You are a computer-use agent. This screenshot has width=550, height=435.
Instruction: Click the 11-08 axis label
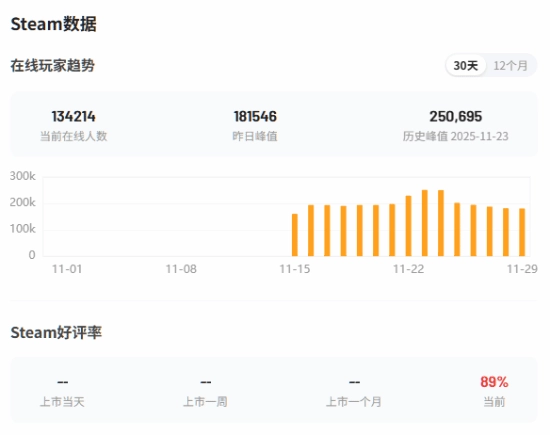click(181, 269)
